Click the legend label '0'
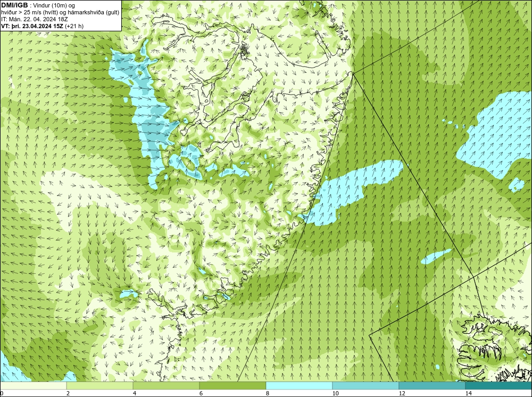532x397 pixels. [x=2, y=393]
